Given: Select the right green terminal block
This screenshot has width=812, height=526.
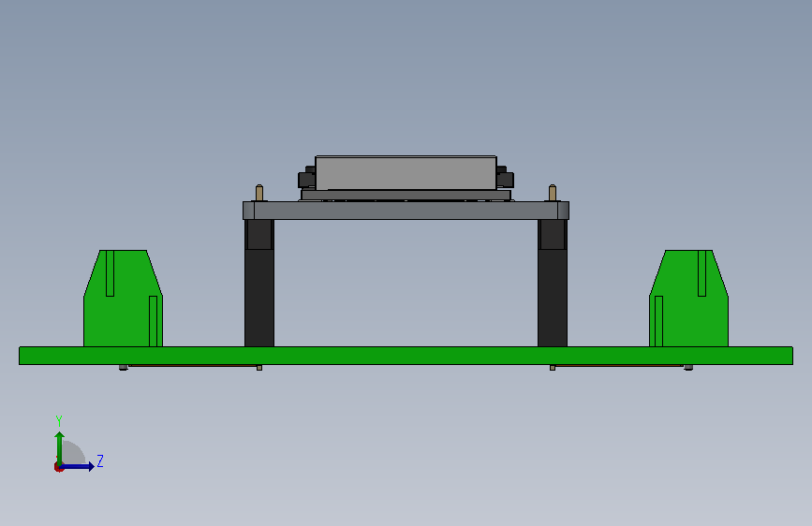Looking at the screenshot, I should 688,299.
